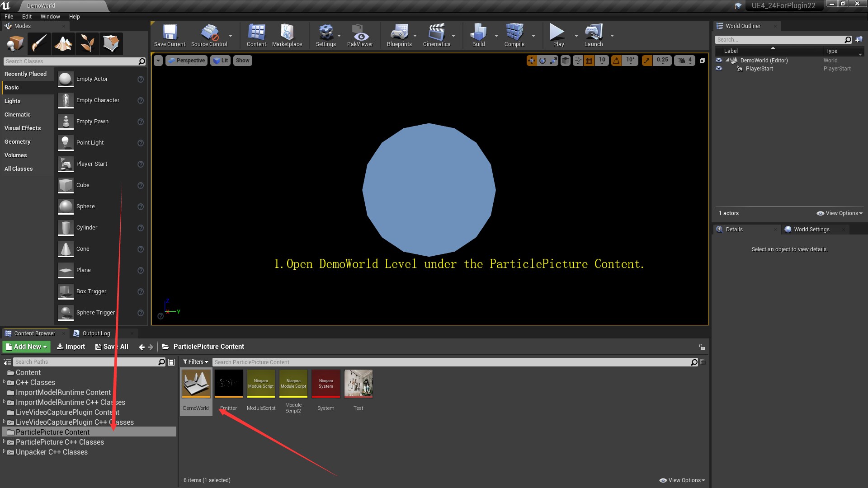The width and height of the screenshot is (868, 488).
Task: Toggle visibility of PlayerStart actor
Action: [x=719, y=69]
